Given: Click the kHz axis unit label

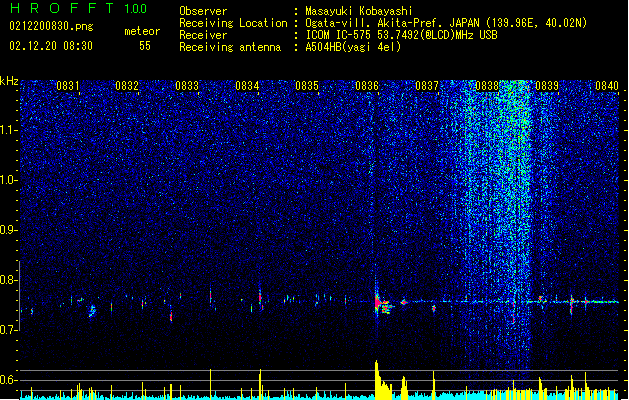Looking at the screenshot, I should click(9, 81).
